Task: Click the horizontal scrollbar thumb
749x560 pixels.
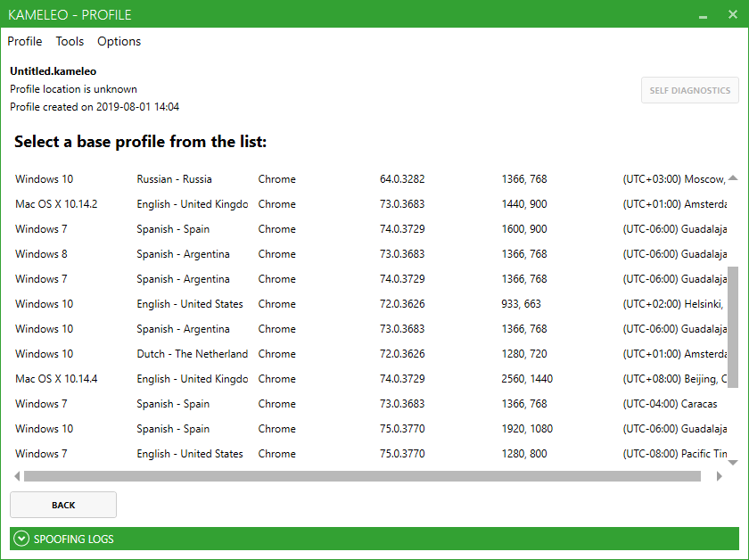Action: tap(362, 476)
